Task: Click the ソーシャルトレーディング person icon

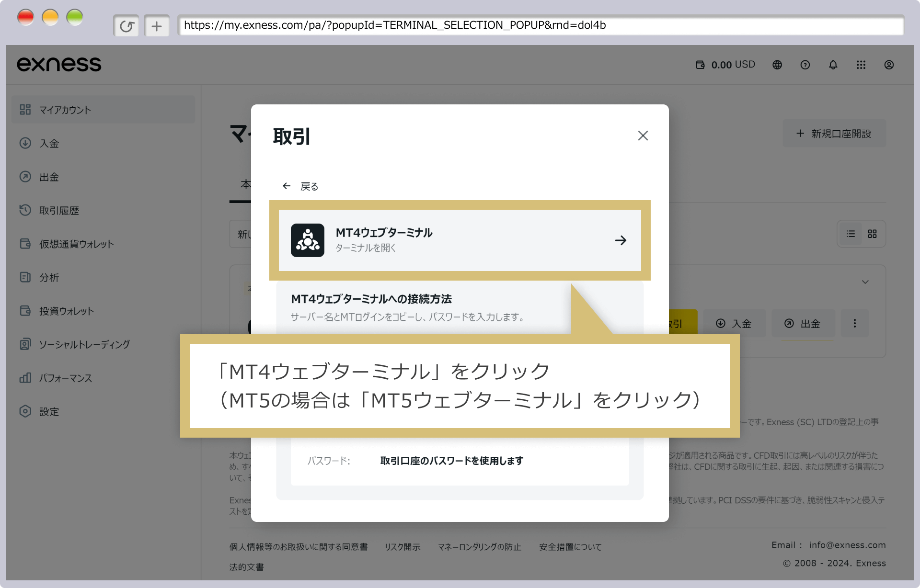Action: click(x=25, y=344)
